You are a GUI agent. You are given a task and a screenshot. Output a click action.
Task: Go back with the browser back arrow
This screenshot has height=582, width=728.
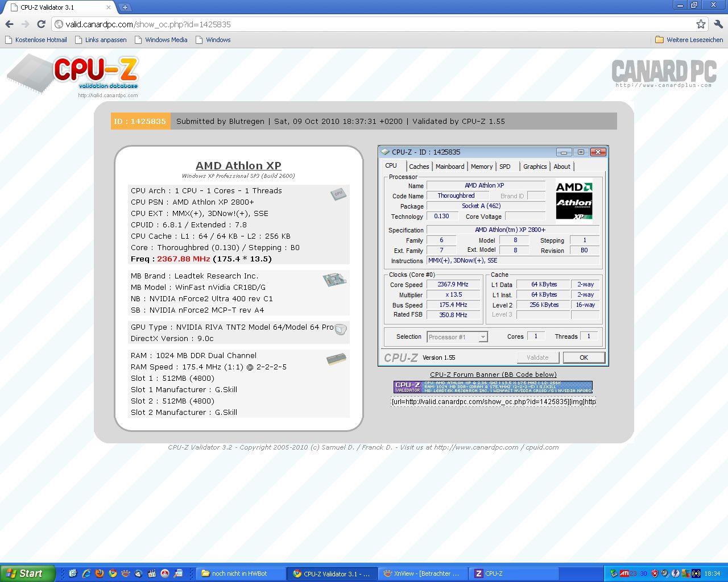(x=9, y=24)
